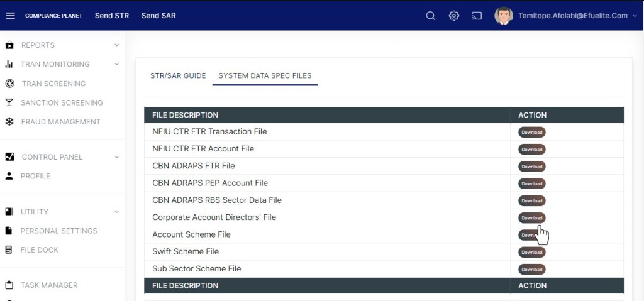This screenshot has width=644, height=301.
Task: Select System Data Spec Files tab
Action: (x=265, y=75)
